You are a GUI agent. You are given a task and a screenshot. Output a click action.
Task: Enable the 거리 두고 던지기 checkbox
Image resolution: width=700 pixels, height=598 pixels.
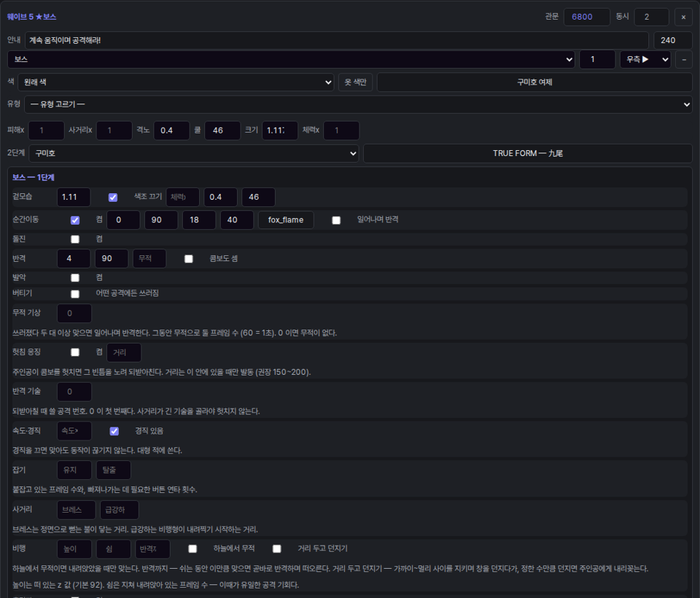(x=277, y=549)
